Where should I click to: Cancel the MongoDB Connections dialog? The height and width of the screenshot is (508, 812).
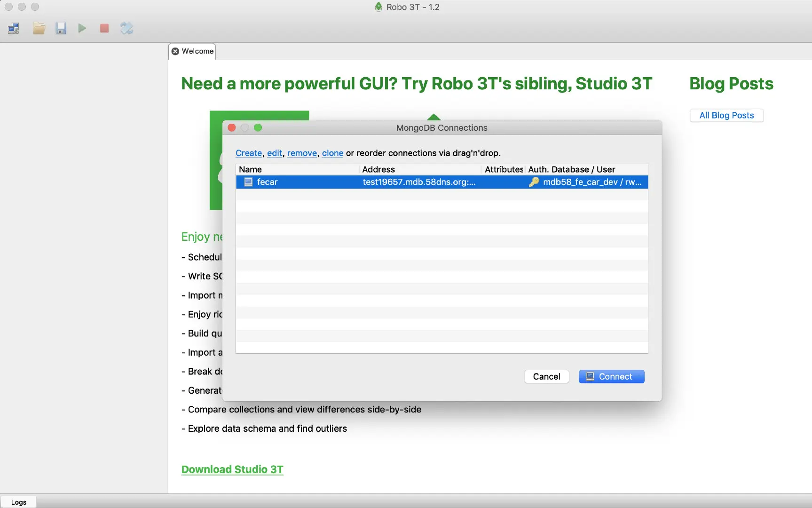point(546,376)
